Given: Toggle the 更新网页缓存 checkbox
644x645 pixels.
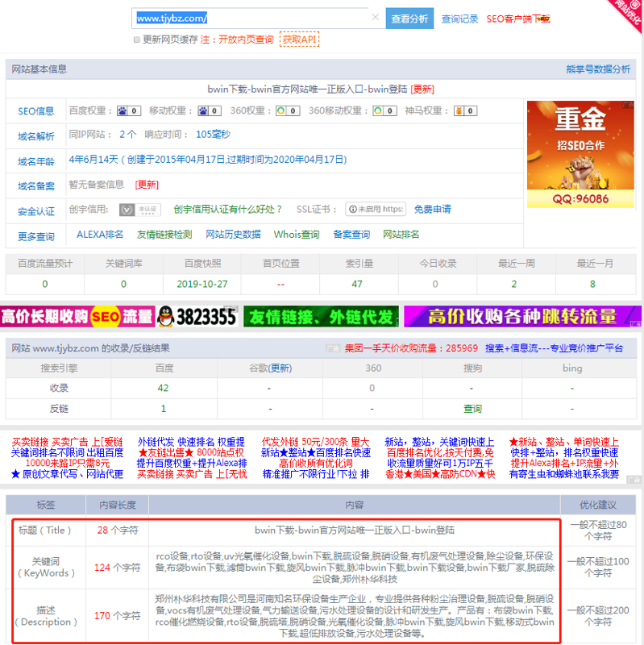Looking at the screenshot, I should (x=136, y=40).
